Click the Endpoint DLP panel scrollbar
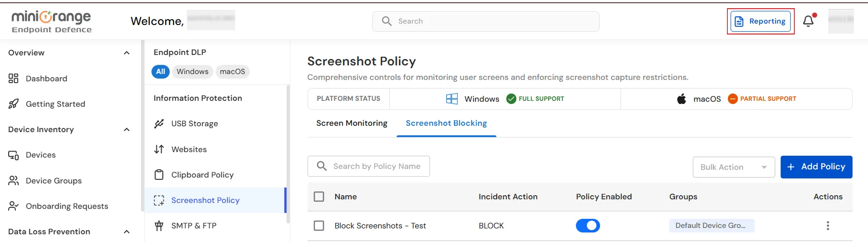868x242 pixels. pyautogui.click(x=288, y=154)
